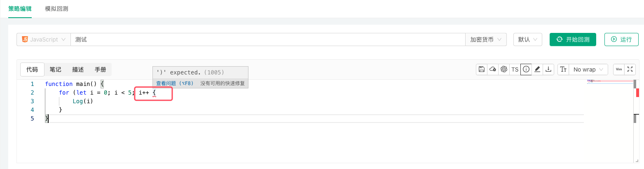
Task: Click the ChatGPT AI assistant icon
Action: [503, 69]
